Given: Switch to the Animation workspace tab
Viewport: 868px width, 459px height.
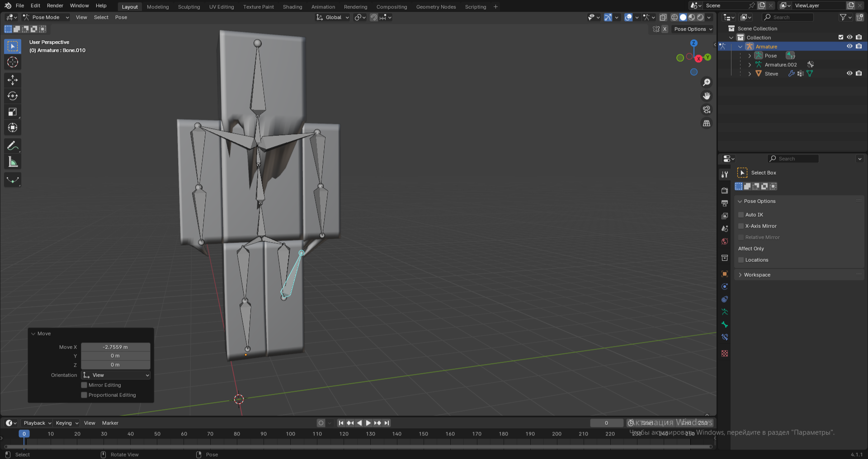Looking at the screenshot, I should (323, 7).
